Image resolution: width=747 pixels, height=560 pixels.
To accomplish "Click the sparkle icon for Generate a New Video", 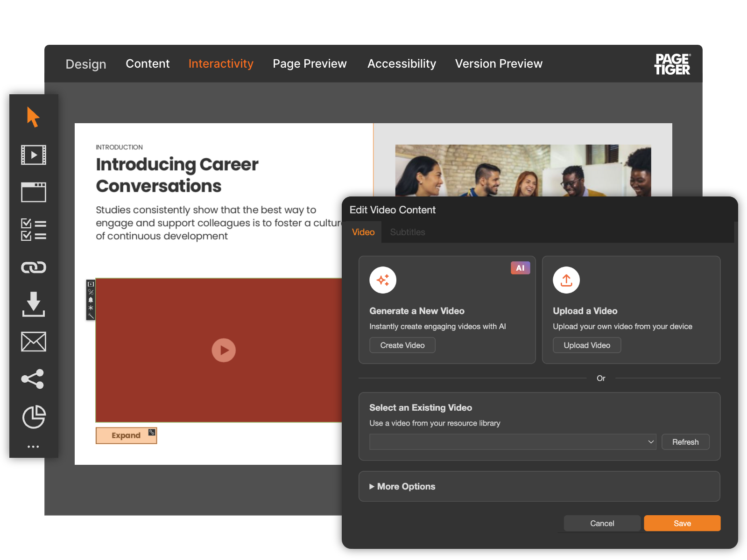I will (383, 280).
